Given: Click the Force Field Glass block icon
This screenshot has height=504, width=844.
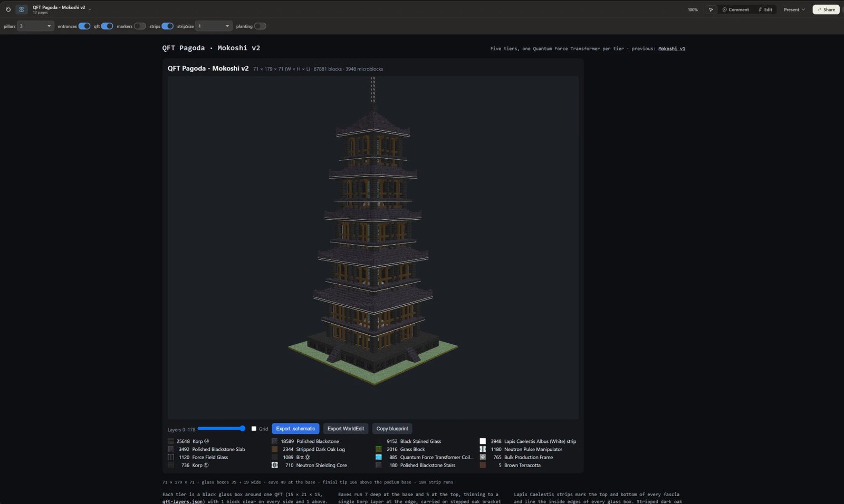Looking at the screenshot, I should tap(171, 457).
